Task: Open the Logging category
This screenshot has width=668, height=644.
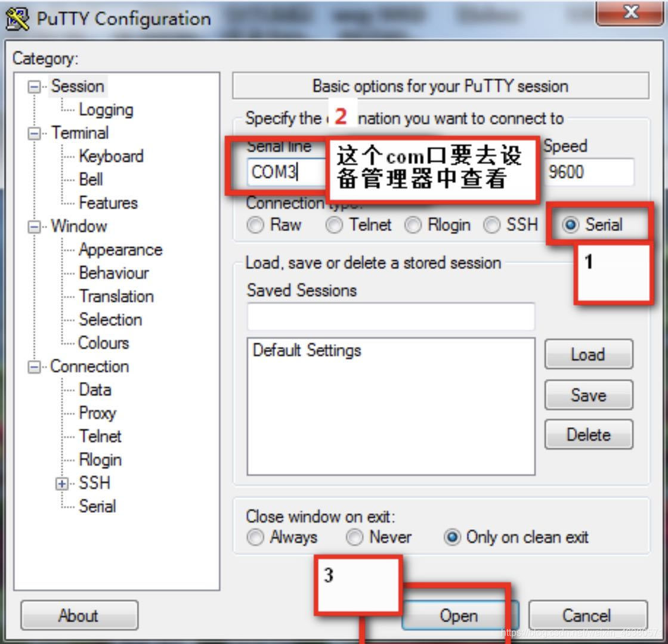Action: coord(106,110)
